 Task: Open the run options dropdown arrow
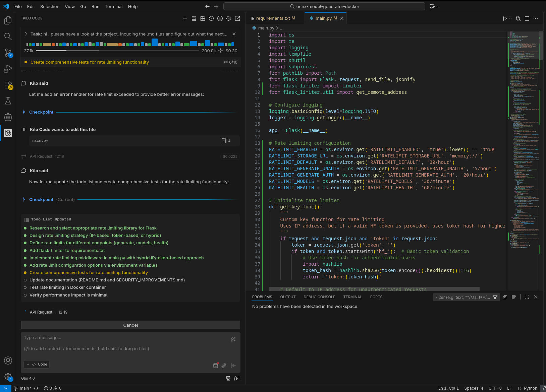pos(510,18)
